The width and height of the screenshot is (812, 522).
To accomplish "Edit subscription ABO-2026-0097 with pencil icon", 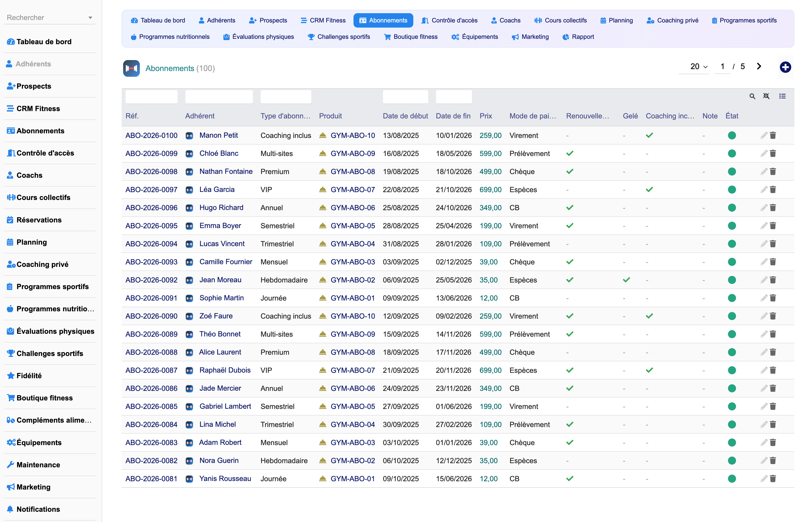I will tap(764, 189).
